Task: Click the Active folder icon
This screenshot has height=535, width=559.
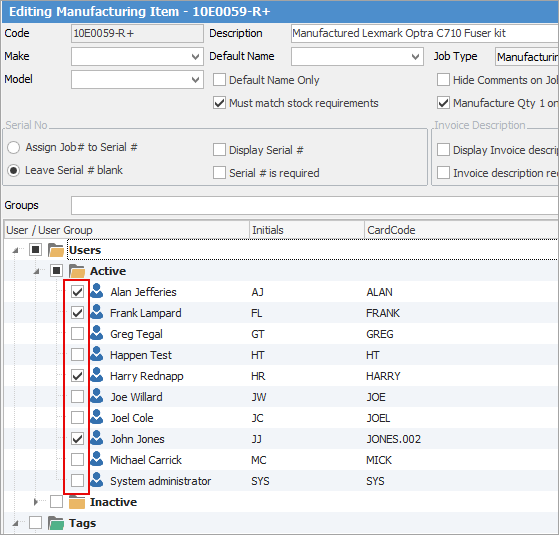Action: click(x=77, y=271)
